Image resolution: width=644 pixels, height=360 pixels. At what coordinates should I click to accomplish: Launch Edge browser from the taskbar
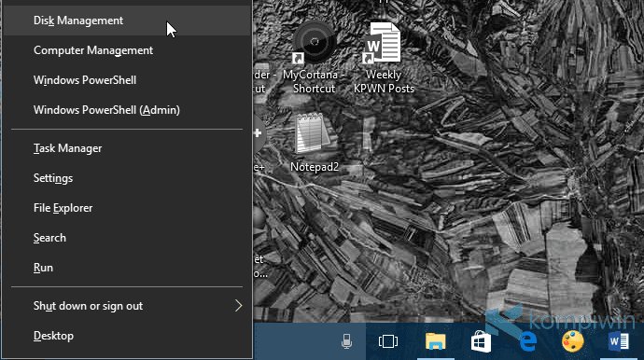click(527, 341)
